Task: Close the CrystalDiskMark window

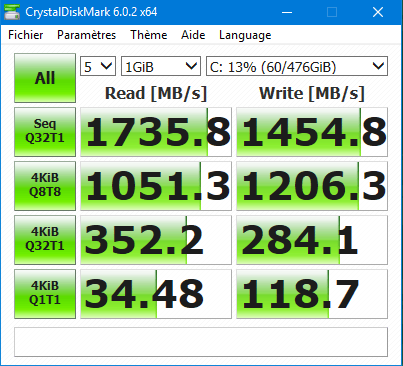Action: (378, 12)
